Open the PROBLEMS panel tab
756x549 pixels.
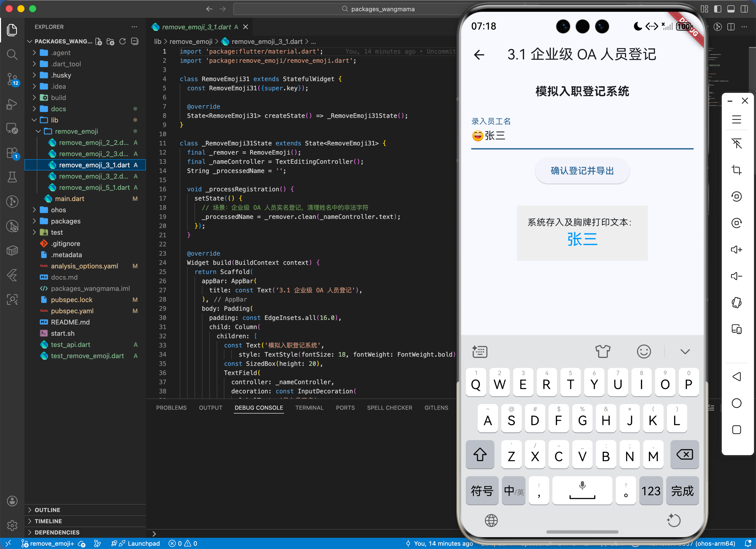pyautogui.click(x=171, y=408)
